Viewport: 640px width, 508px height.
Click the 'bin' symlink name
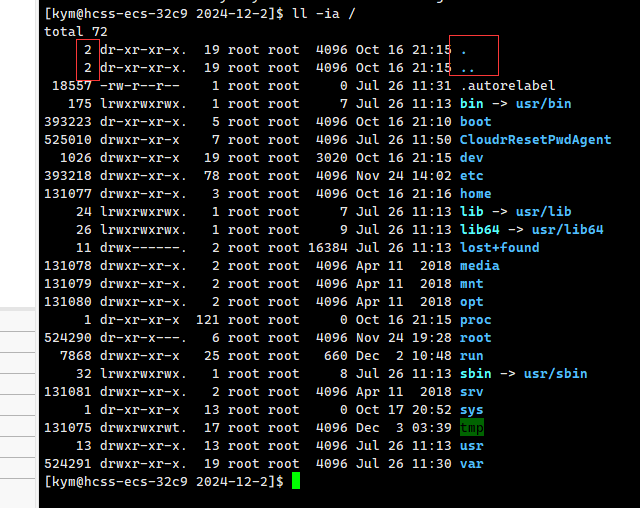click(471, 104)
